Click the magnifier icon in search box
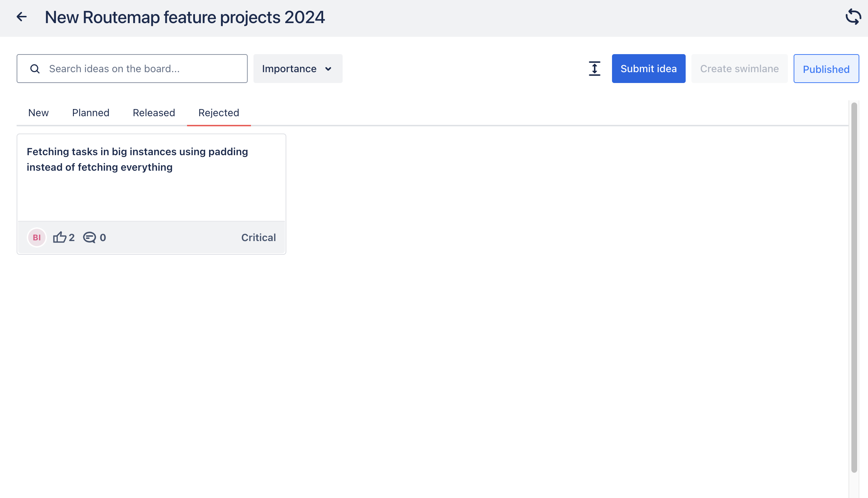Screen dimensions: 868x498 (35, 69)
